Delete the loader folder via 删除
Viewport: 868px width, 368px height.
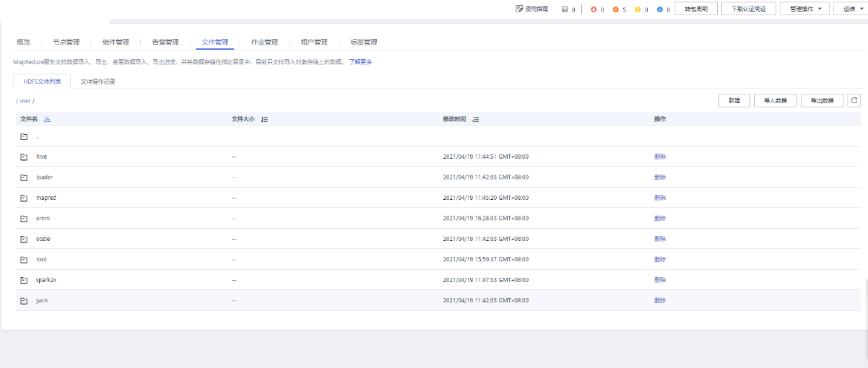(x=660, y=177)
